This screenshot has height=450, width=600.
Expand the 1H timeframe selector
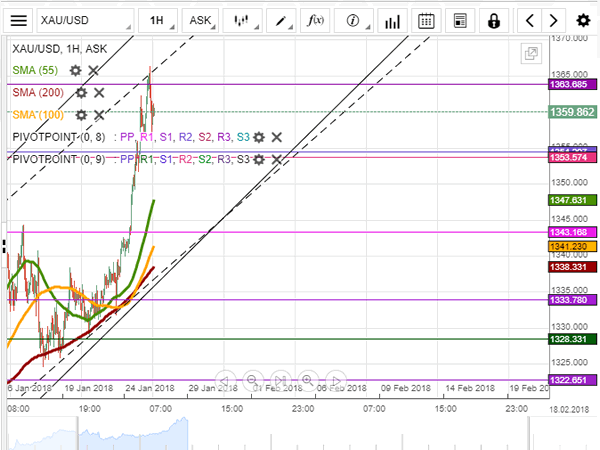click(x=158, y=19)
